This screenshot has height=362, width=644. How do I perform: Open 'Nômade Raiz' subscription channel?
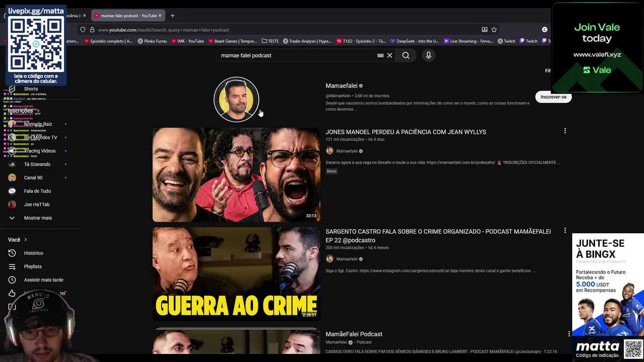coord(38,124)
